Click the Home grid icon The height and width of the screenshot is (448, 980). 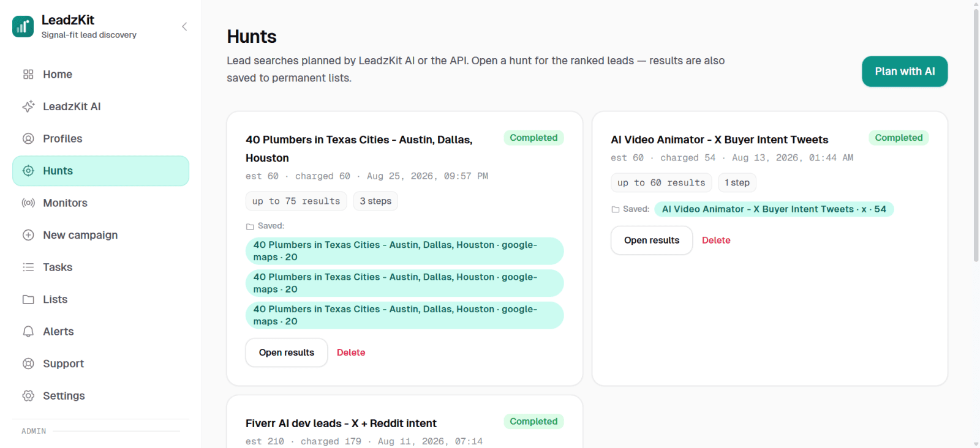click(x=28, y=74)
